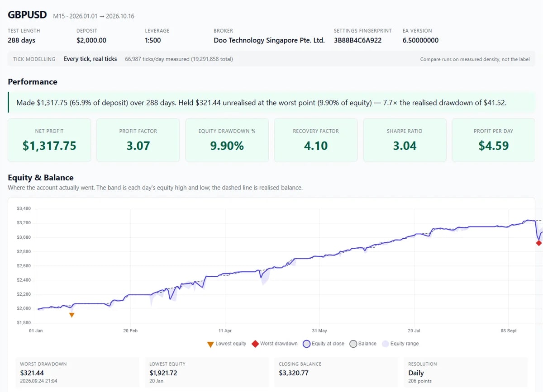Click the 31 May x-axis label
This screenshot has width=543, height=392.
pos(319,331)
